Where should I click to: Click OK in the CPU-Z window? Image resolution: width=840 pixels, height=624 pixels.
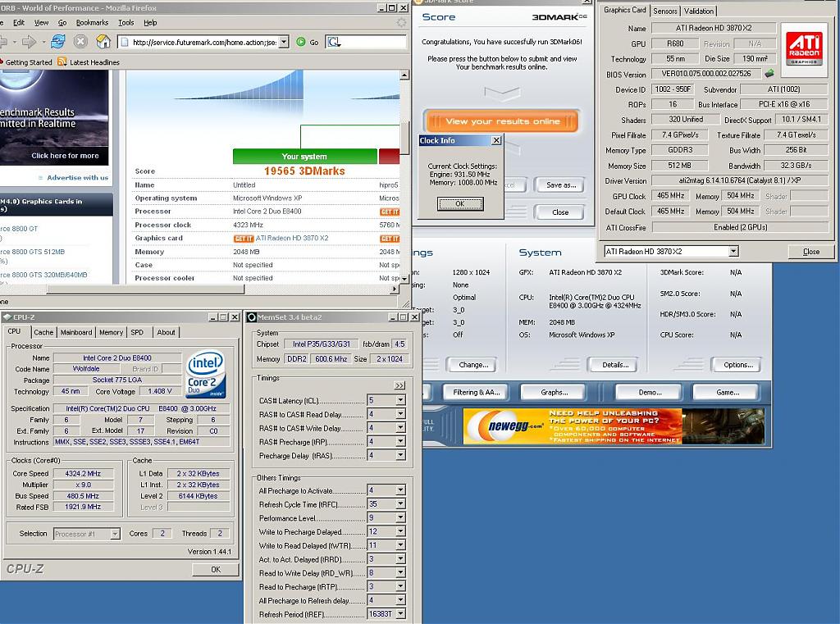[x=216, y=569]
